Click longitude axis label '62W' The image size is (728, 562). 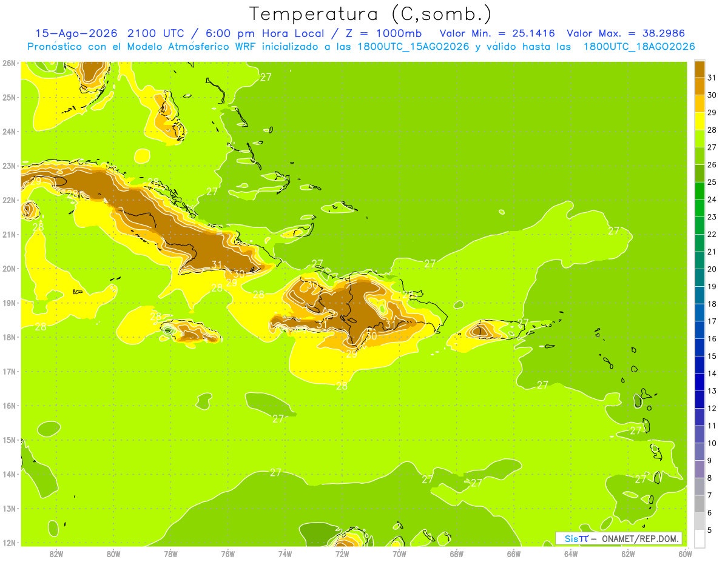[628, 554]
